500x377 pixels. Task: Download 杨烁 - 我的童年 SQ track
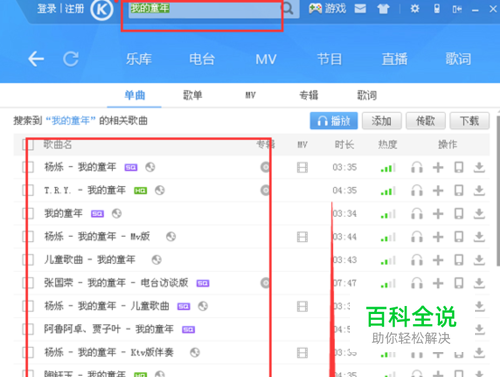(479, 167)
